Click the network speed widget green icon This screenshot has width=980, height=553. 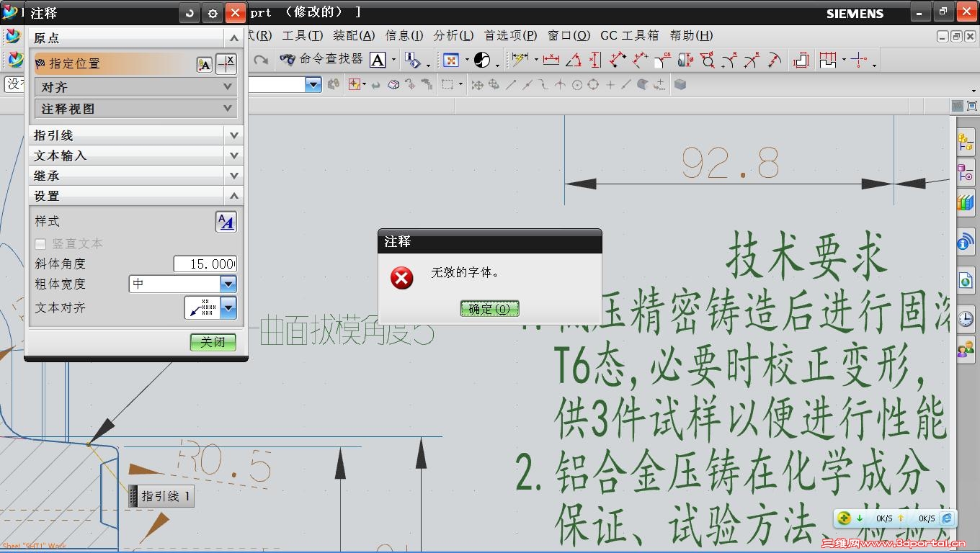(x=845, y=518)
